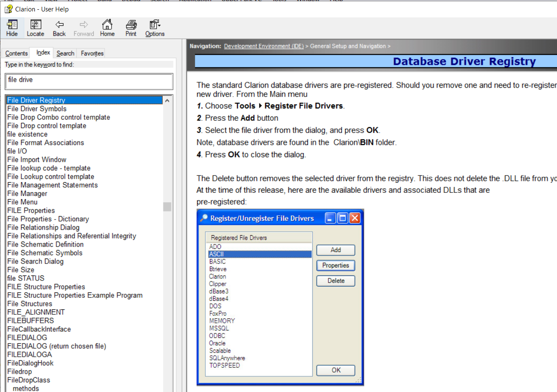Select File Lookup control template entry
This screenshot has height=392, width=557.
50,177
